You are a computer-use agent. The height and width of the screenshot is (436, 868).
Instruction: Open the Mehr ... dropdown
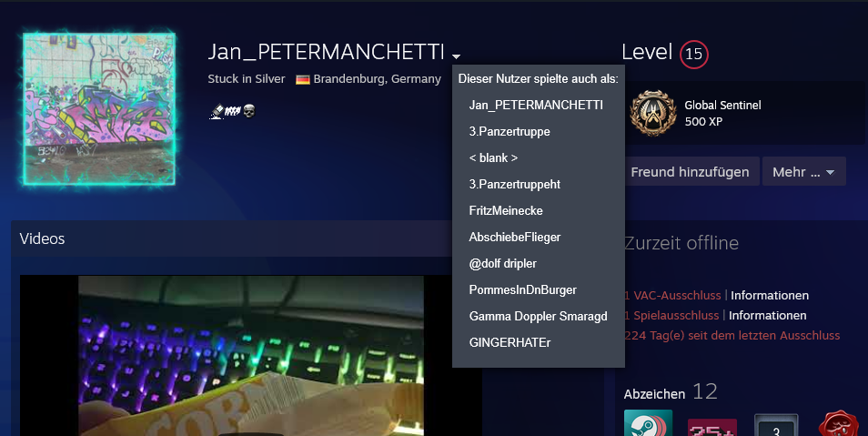coord(803,172)
